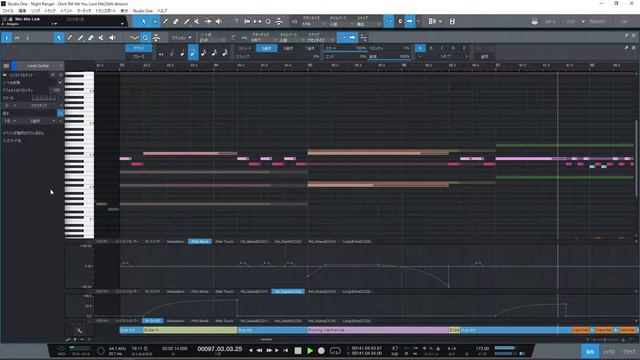The height and width of the screenshot is (360, 640).
Task: Click the Record button in transport
Action: [321, 350]
